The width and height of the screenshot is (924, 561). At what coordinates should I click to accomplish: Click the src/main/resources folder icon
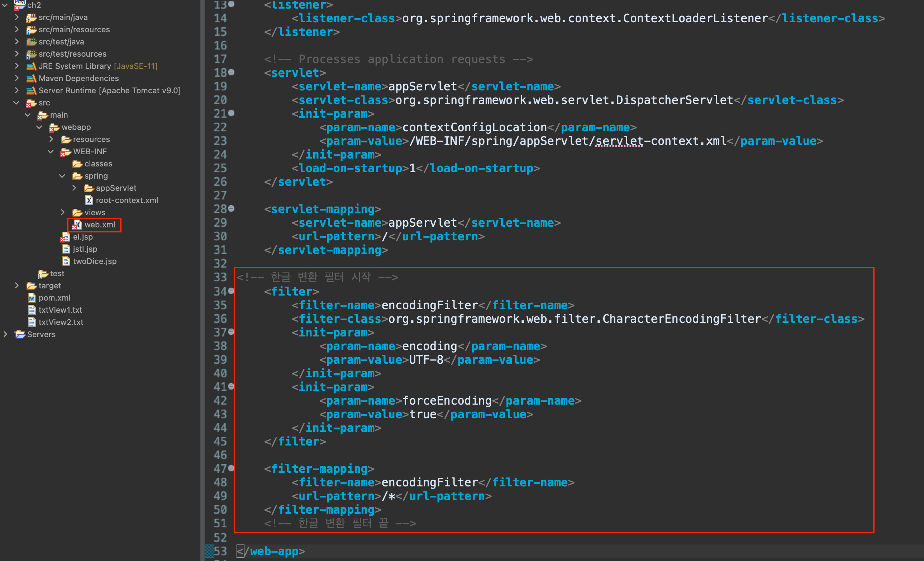pos(31,30)
